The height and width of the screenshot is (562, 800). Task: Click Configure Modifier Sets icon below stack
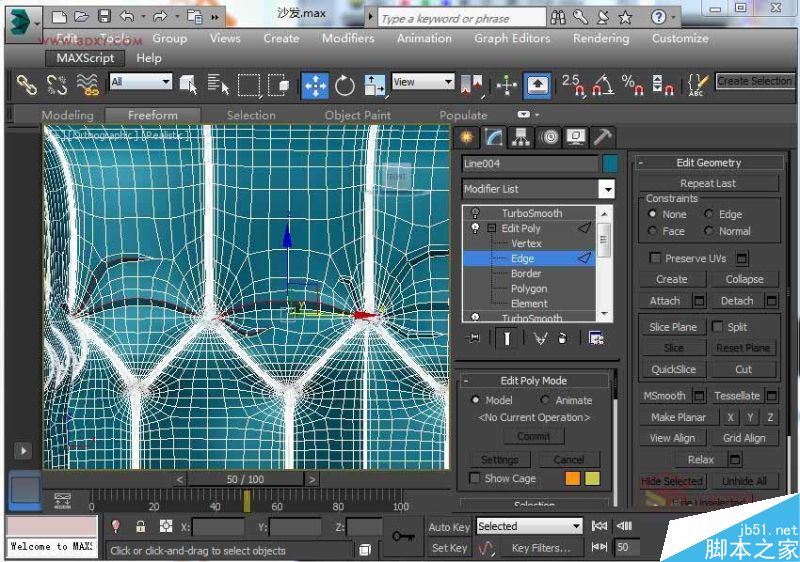[x=596, y=338]
